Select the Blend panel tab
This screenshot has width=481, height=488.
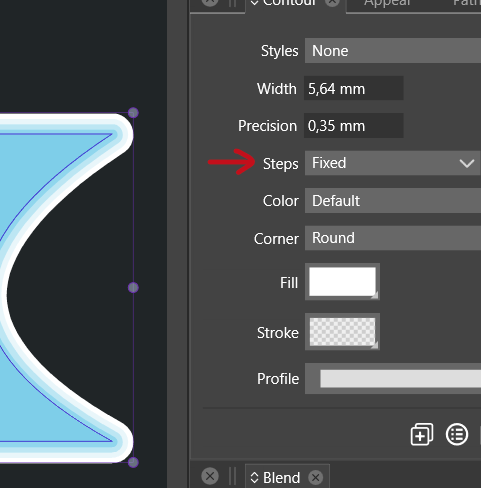pos(282,477)
